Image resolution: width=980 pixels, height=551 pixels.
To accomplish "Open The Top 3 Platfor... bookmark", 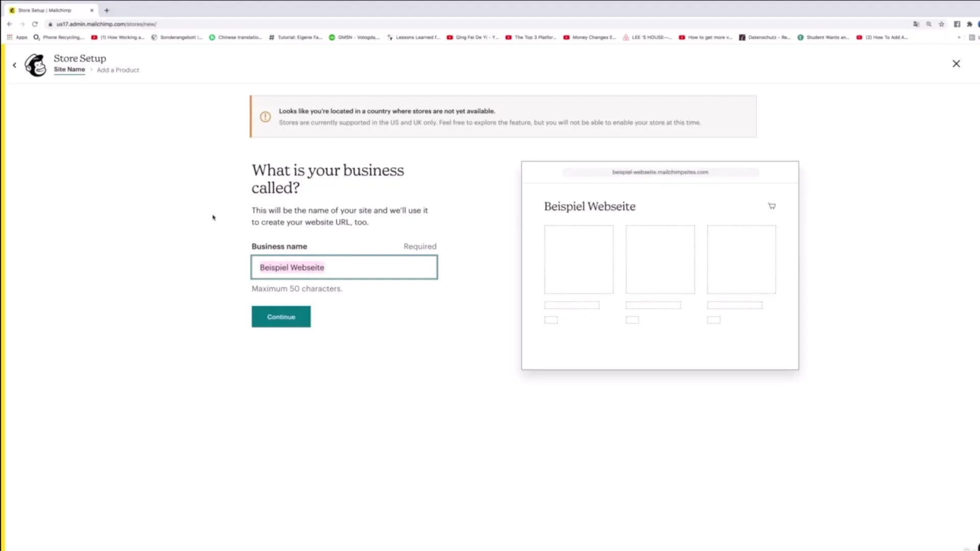I will (x=531, y=37).
